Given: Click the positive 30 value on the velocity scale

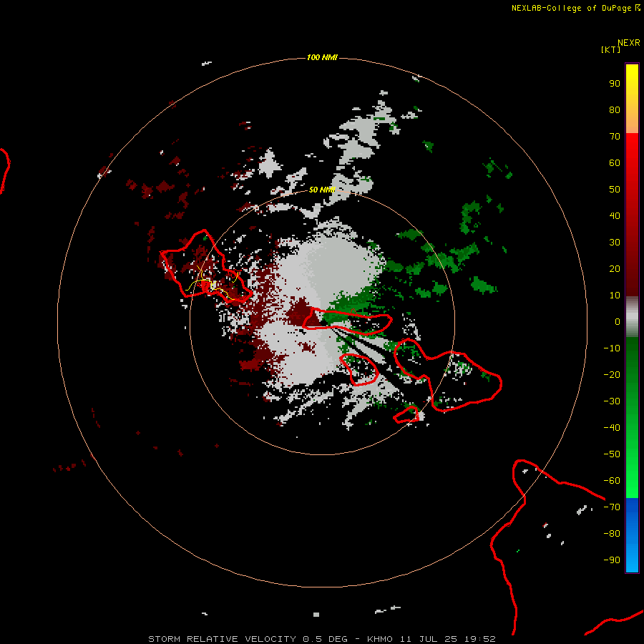Looking at the screenshot, I should point(615,243).
